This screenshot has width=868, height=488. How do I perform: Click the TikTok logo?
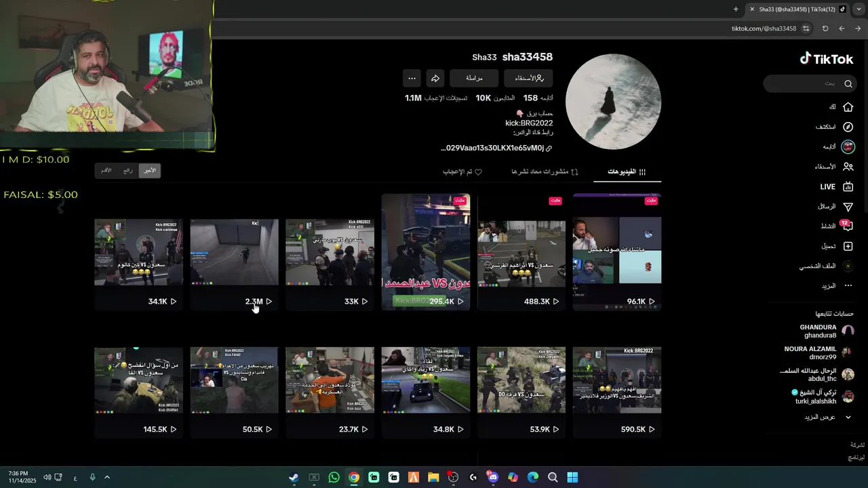pyautogui.click(x=826, y=59)
